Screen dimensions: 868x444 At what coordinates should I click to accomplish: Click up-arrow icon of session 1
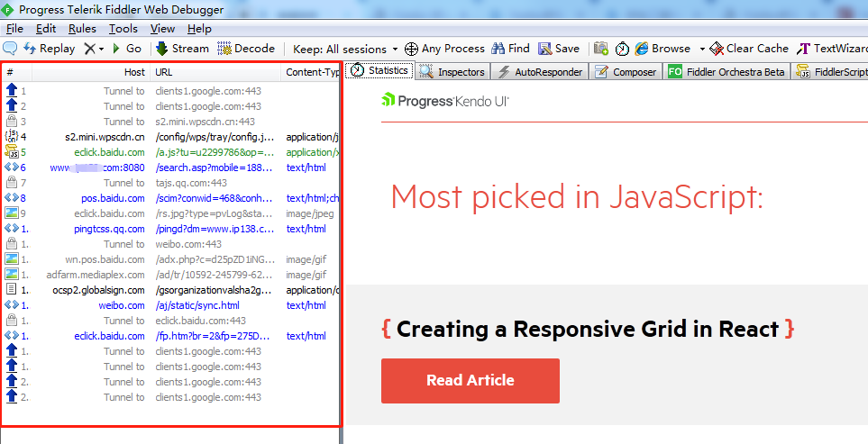[11, 90]
